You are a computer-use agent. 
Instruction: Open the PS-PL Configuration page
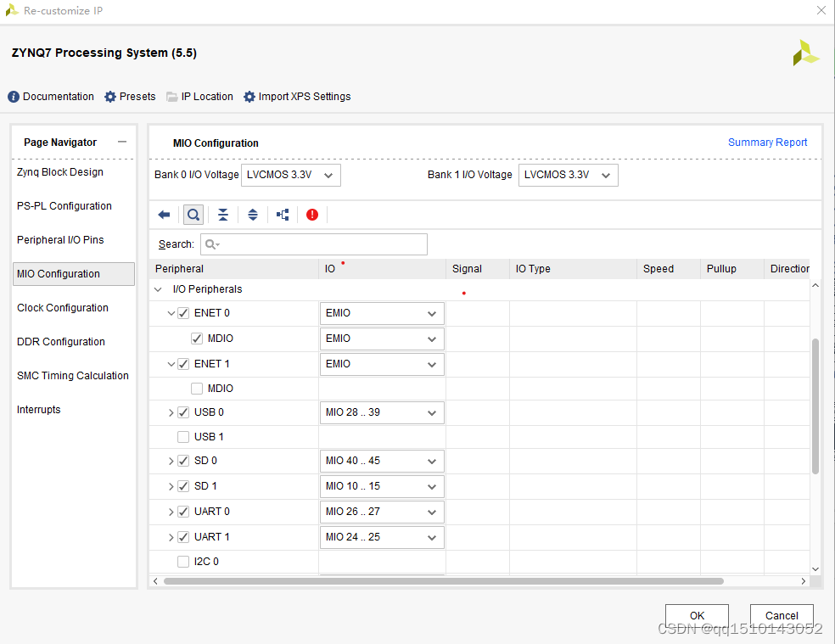[x=64, y=206]
